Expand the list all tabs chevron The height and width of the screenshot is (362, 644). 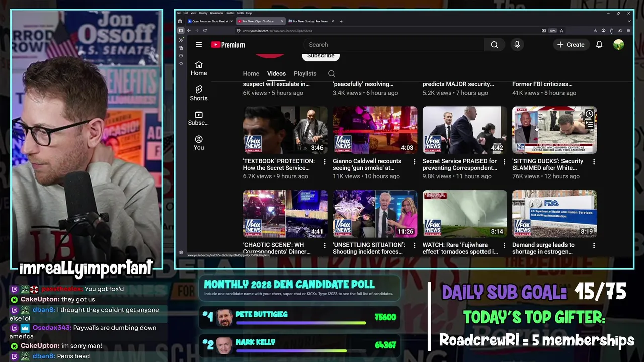coord(629,21)
